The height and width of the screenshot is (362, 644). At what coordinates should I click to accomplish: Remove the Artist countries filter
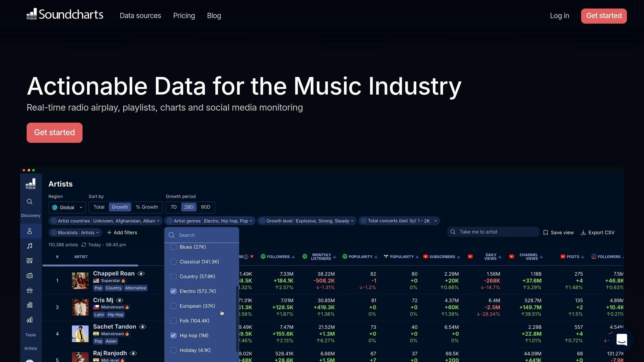54,221
